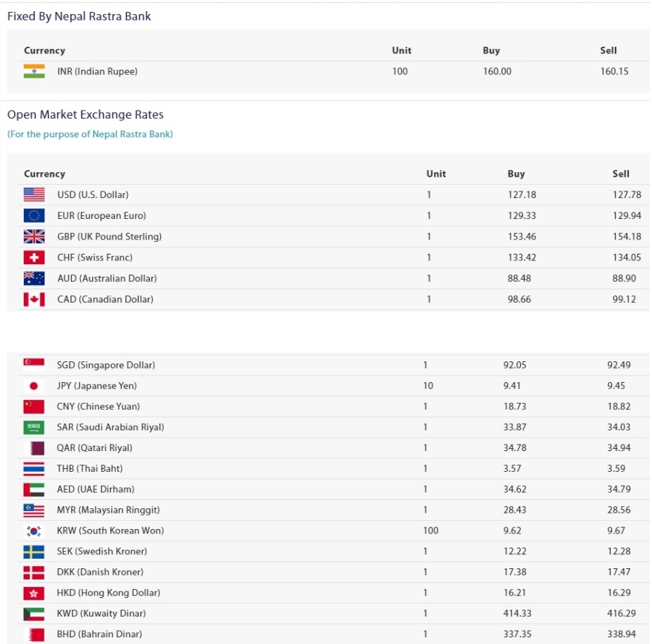Image resolution: width=652 pixels, height=644 pixels.
Task: Click the 'For the purpose of Nepal Rastra Bank' link
Action: pos(90,134)
